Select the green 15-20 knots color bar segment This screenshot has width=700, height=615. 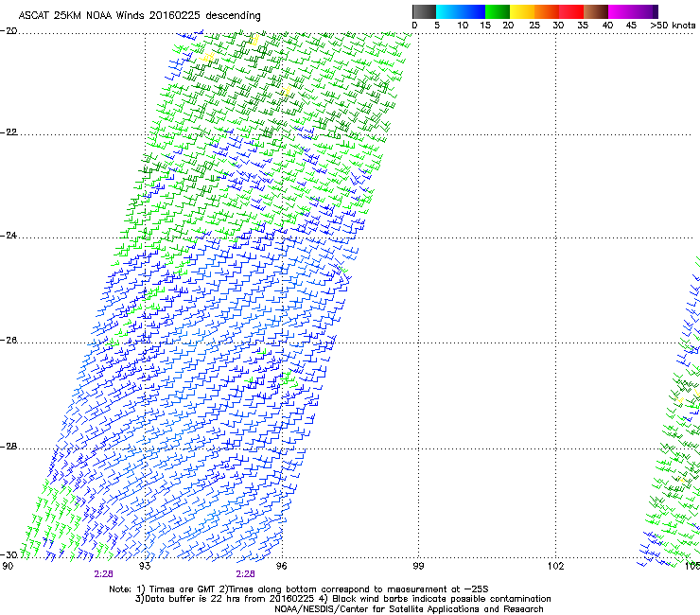point(498,11)
